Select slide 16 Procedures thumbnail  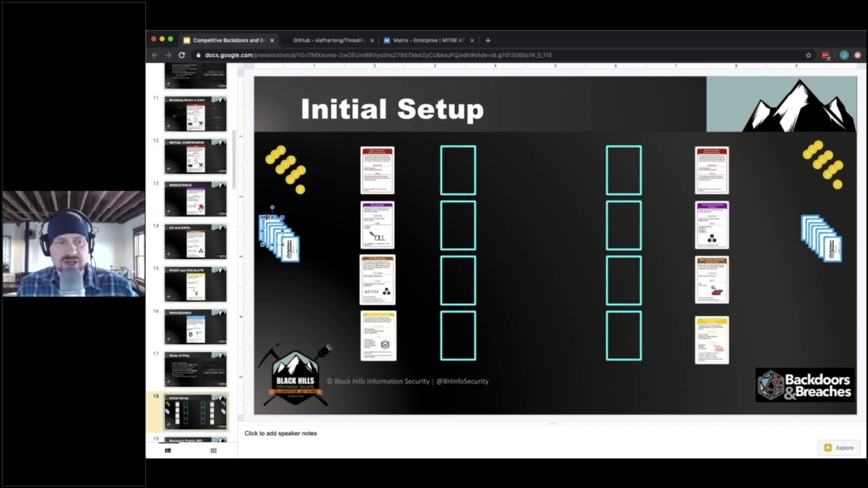pyautogui.click(x=195, y=327)
